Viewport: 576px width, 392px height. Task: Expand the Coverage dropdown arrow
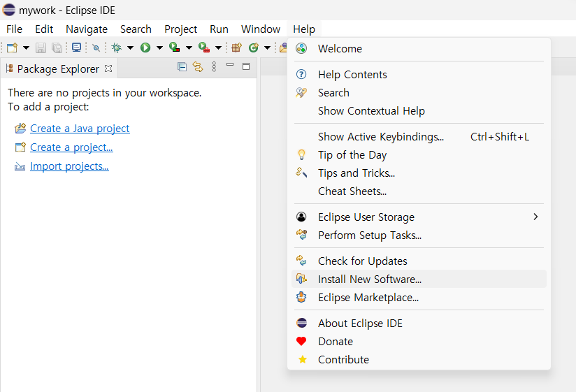(x=189, y=48)
